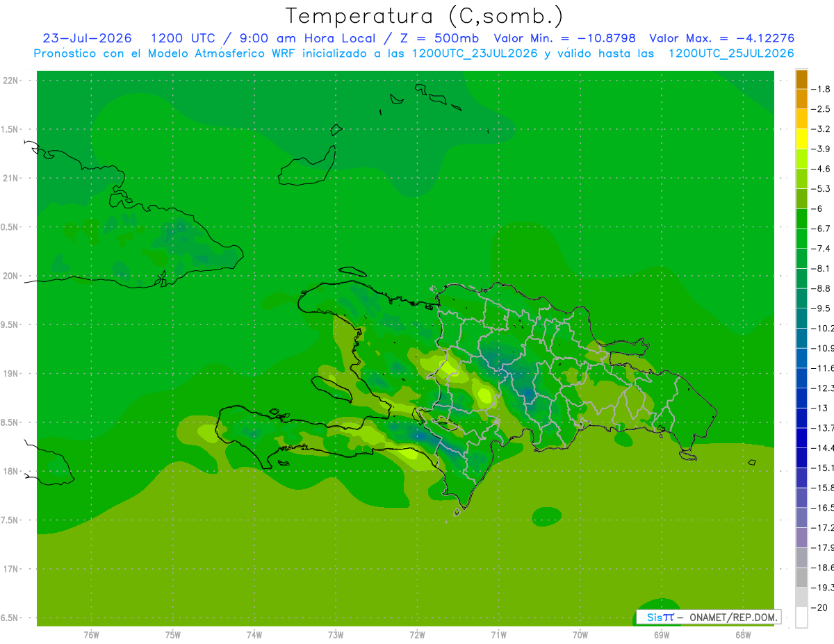Click the 22N latitude label
Image resolution: width=834 pixels, height=644 pixels.
12,81
